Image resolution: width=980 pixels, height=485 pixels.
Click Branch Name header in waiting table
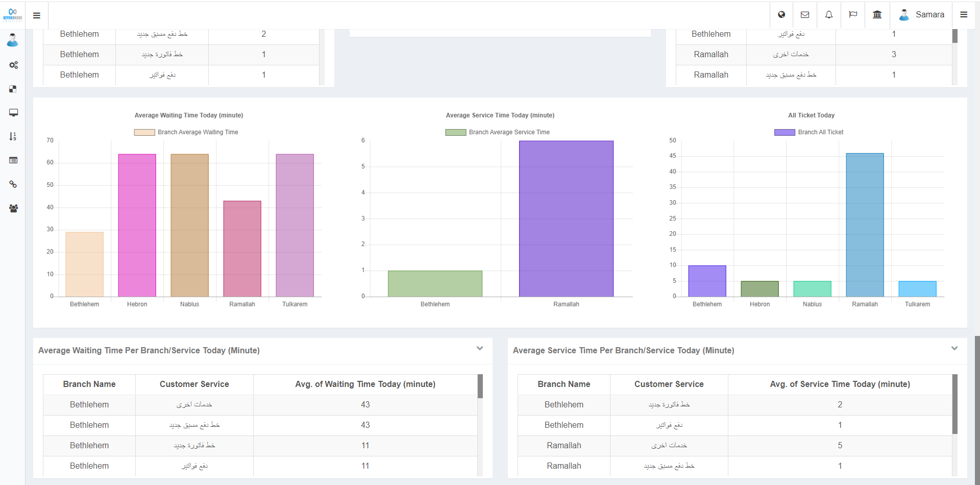tap(89, 384)
